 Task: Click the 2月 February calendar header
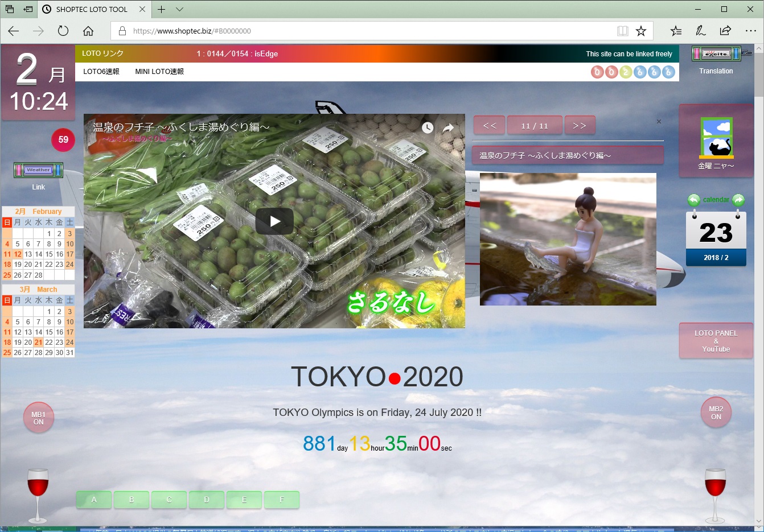(x=38, y=212)
